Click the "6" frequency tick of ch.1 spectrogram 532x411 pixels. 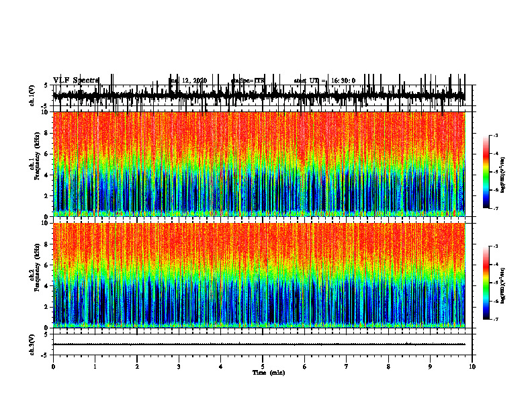pos(47,154)
